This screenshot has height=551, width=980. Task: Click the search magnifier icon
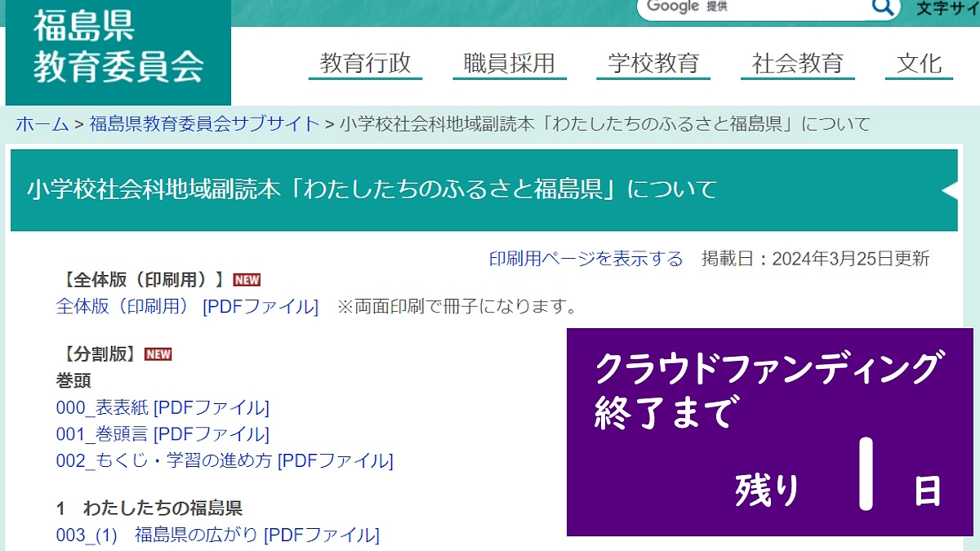882,7
